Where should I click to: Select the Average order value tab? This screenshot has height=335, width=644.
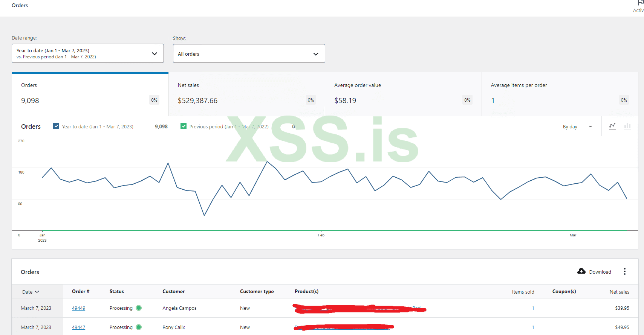(403, 94)
